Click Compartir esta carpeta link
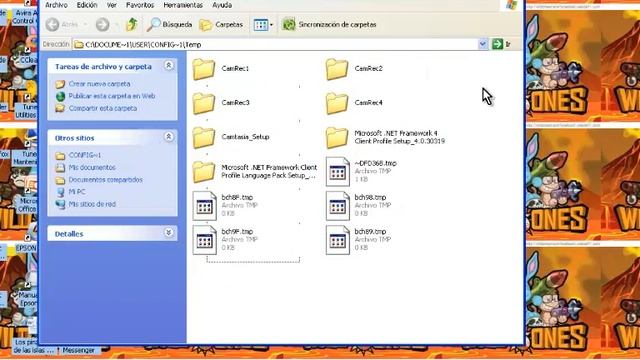 pyautogui.click(x=103, y=108)
